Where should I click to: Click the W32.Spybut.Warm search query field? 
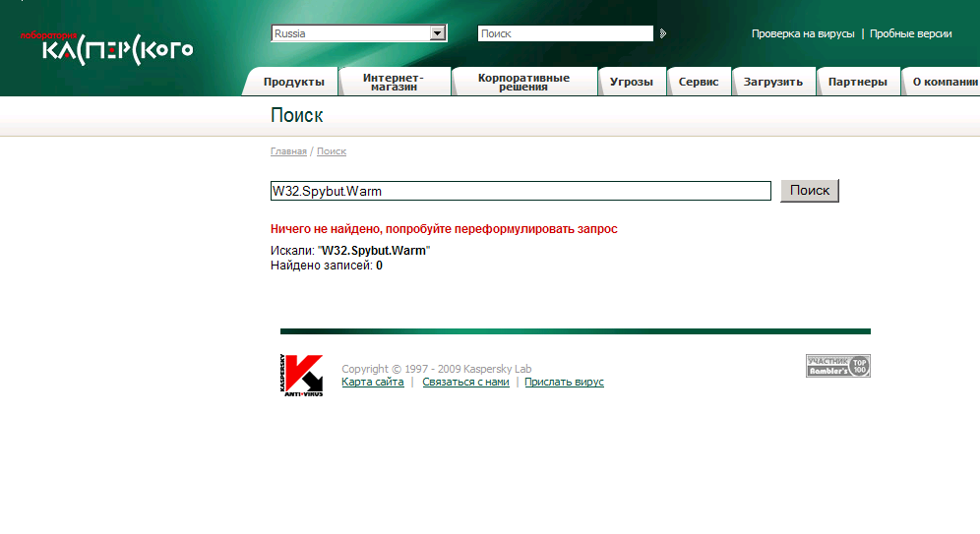point(521,191)
